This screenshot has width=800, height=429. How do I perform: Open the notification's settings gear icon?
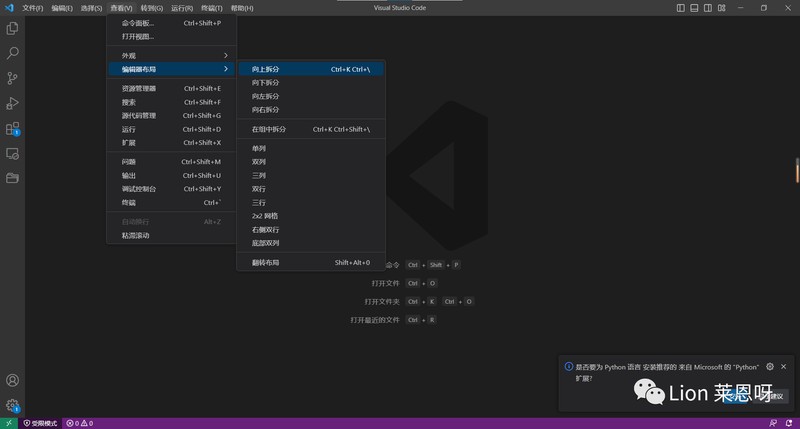770,367
